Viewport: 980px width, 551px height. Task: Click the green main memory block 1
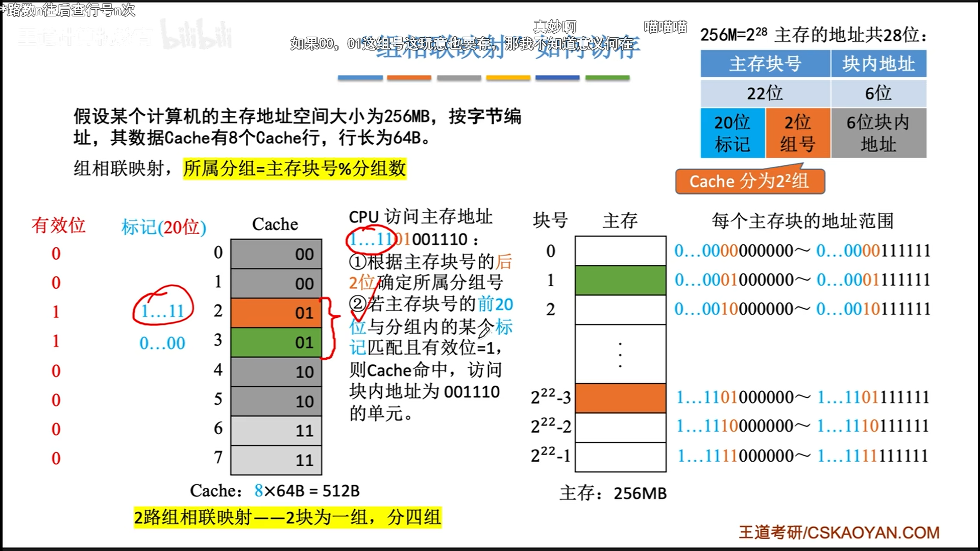coord(620,280)
